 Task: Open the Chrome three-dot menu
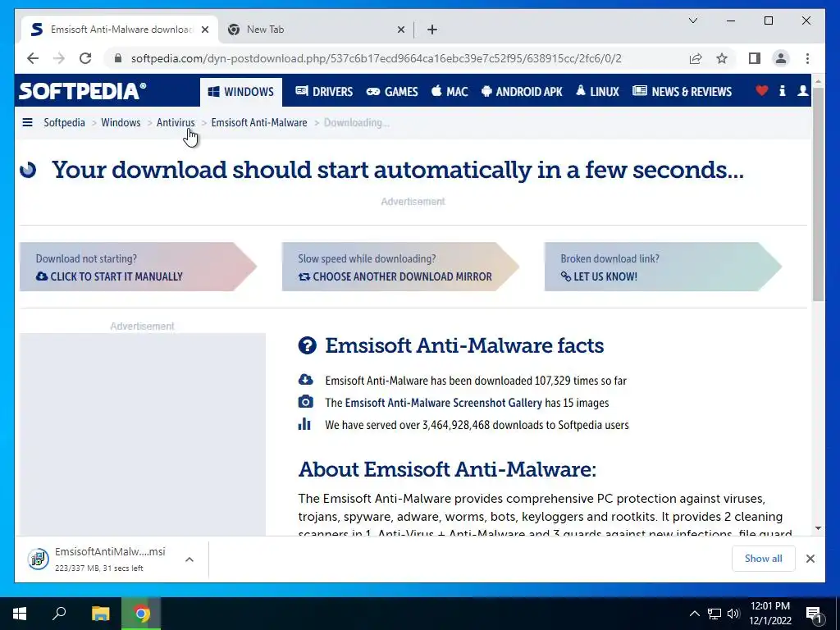[x=807, y=58]
